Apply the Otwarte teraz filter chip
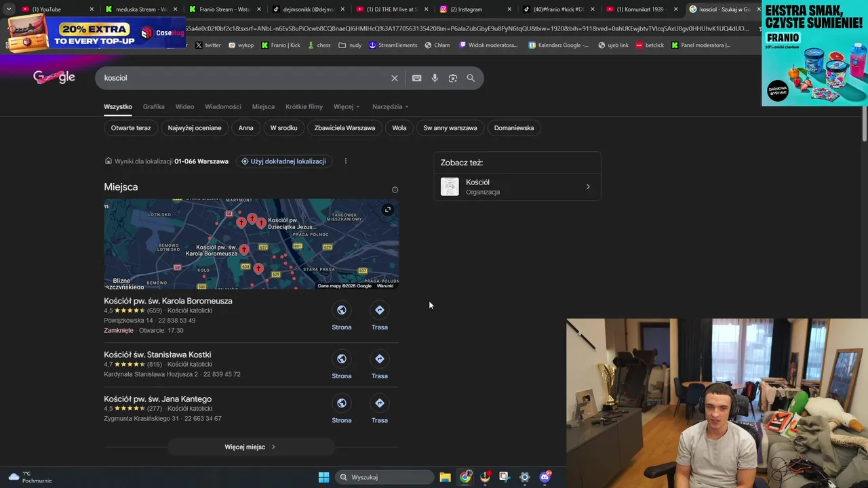Screen dimensions: 868x488 click(x=131, y=127)
